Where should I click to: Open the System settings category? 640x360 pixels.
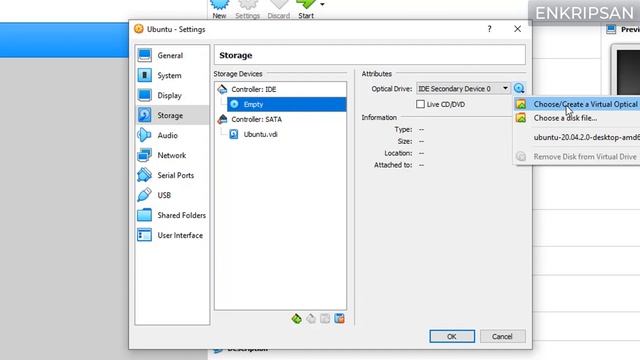[172, 75]
